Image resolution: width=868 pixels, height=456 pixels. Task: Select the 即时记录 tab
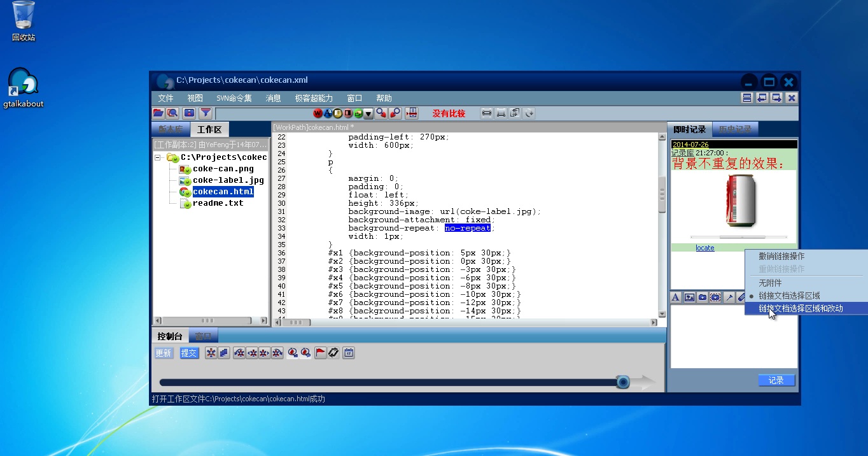[690, 129]
